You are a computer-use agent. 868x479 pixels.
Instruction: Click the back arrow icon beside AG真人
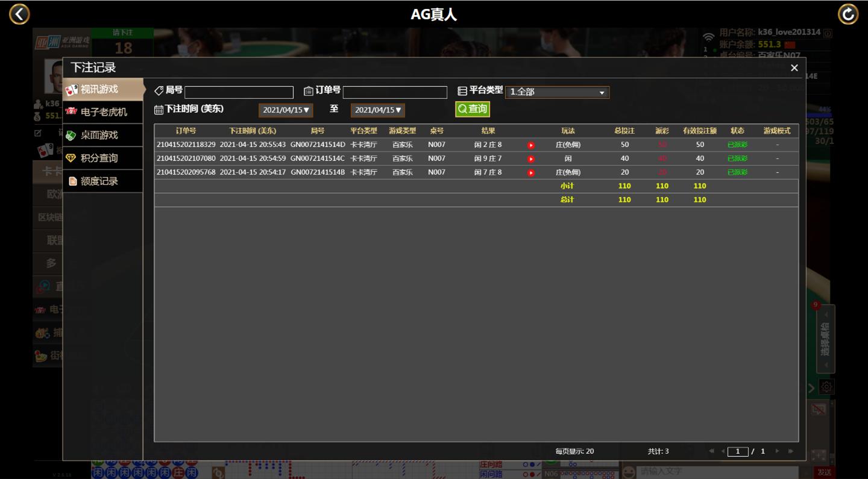click(19, 14)
